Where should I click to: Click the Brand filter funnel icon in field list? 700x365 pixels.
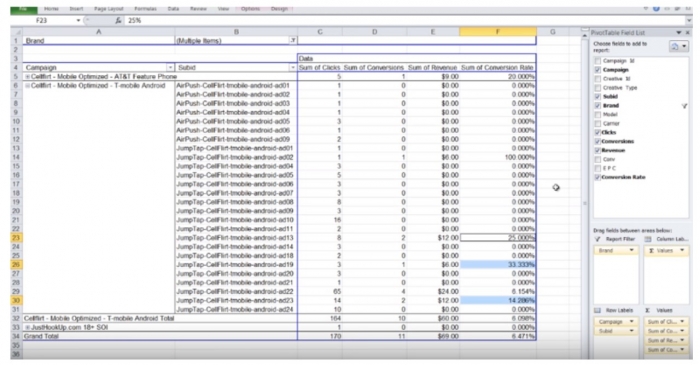point(684,106)
